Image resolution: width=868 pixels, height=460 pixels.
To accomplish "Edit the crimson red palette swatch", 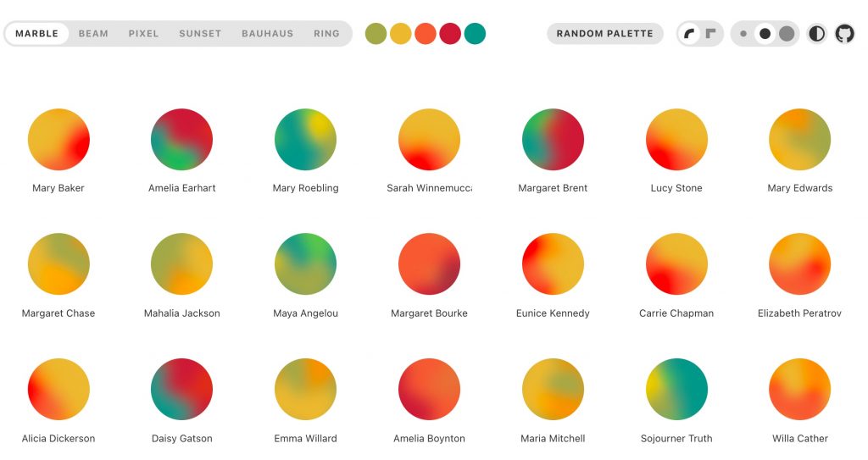I will [450, 34].
